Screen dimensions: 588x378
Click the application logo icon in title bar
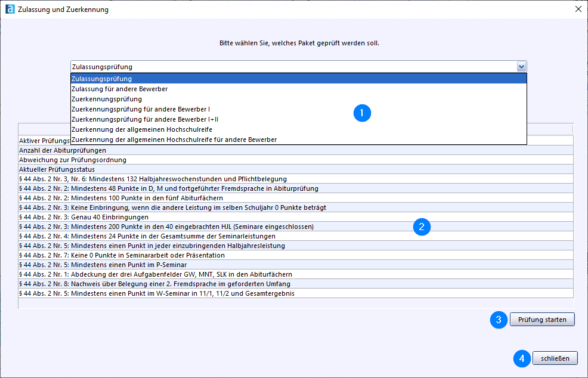tap(10, 9)
